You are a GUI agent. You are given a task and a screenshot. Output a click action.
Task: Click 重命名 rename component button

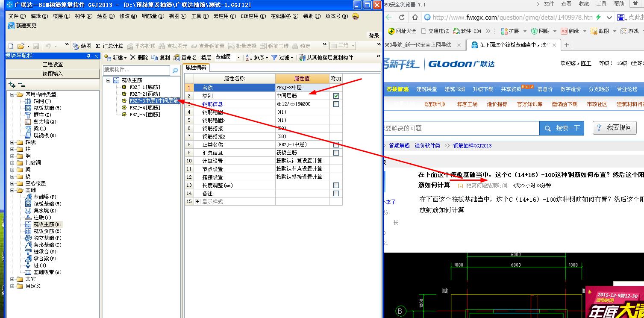pyautogui.click(x=185, y=57)
